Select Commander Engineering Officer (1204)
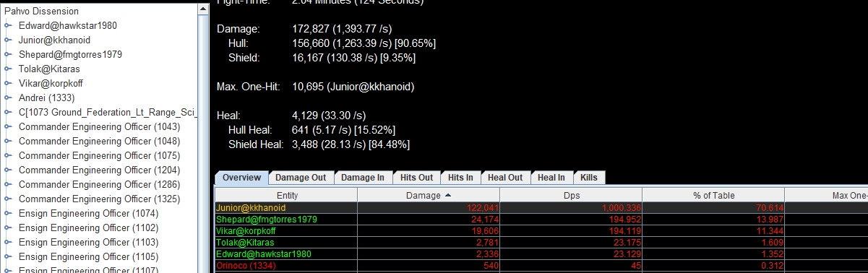The width and height of the screenshot is (868, 273). click(x=99, y=170)
